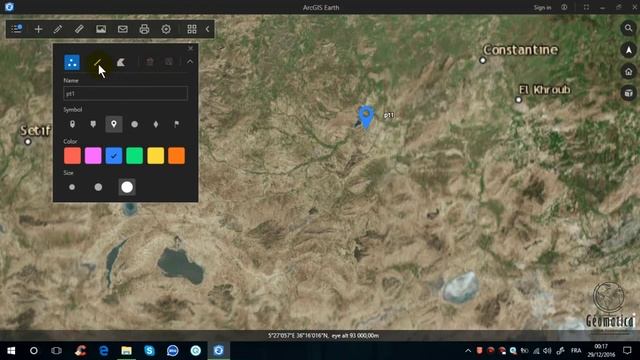Choose the flag symbol
This screenshot has height=360, width=640.
point(176,124)
